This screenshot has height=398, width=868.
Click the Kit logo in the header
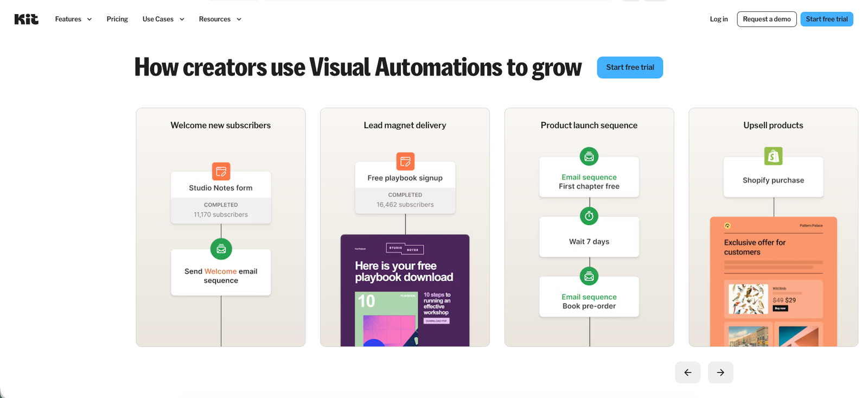click(x=26, y=19)
